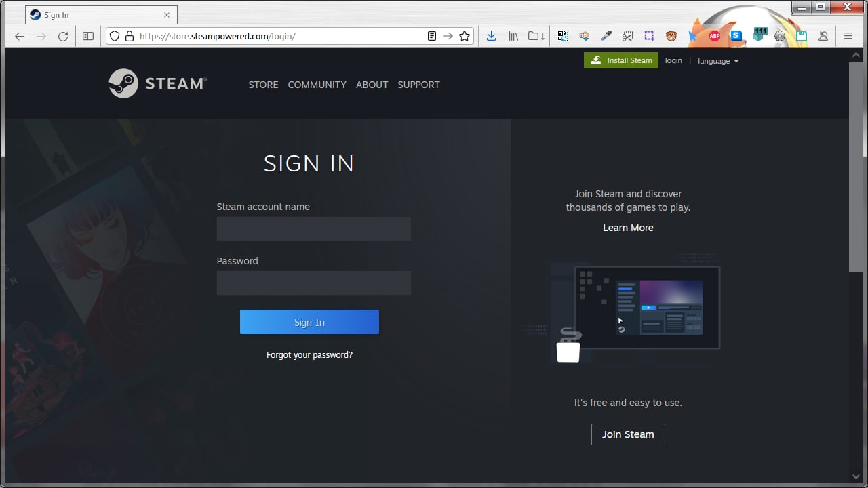Toggle reader view icon in address bar
Image resolution: width=868 pixels, height=488 pixels.
[x=432, y=36]
